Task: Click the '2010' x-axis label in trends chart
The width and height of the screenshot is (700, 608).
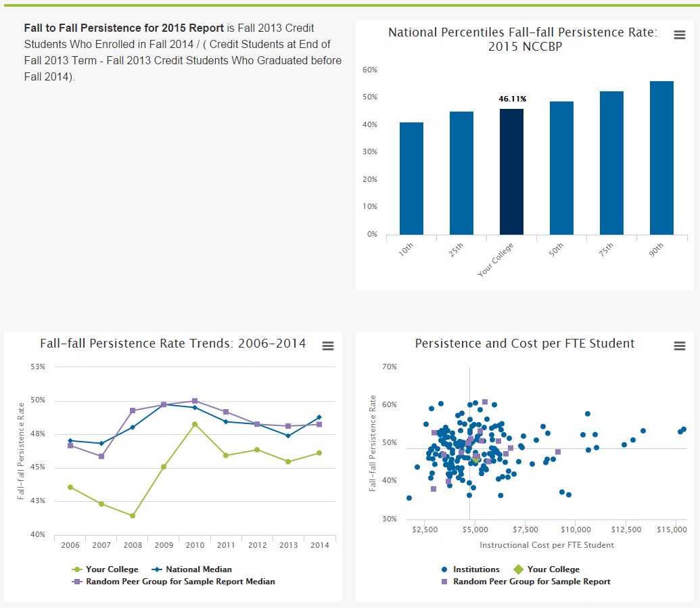Action: tap(195, 545)
